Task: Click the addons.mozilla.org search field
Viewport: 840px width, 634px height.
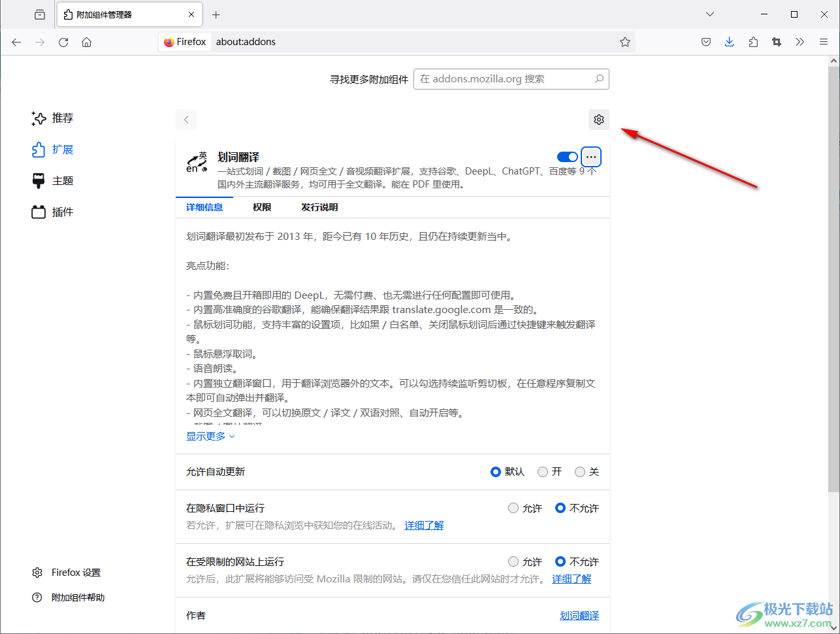Action: coord(511,78)
